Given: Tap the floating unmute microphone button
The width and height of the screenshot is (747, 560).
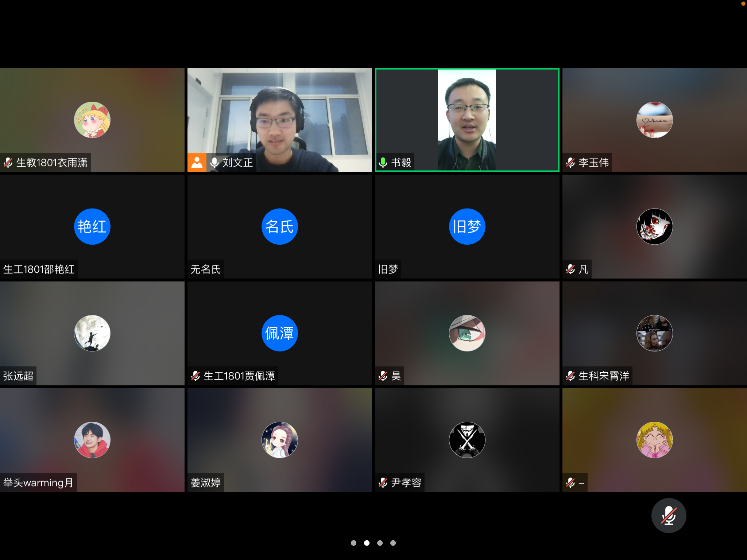Looking at the screenshot, I should tap(669, 516).
